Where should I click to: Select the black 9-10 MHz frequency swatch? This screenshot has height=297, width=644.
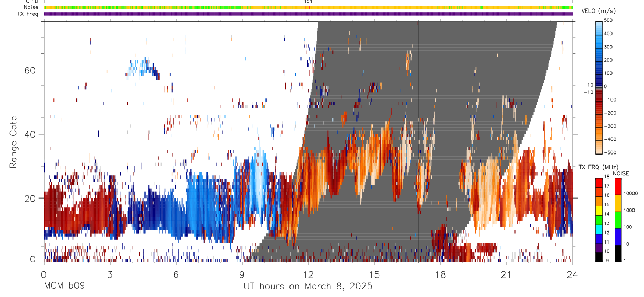[599, 257]
